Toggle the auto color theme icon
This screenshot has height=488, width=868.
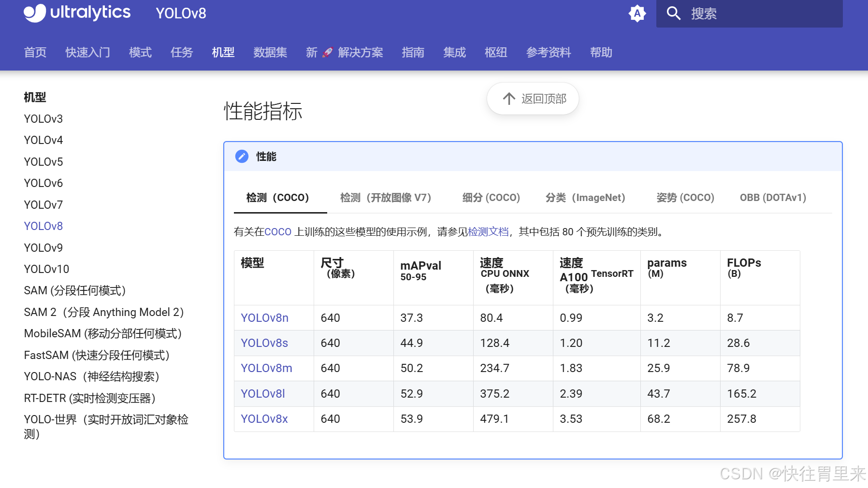pyautogui.click(x=637, y=14)
